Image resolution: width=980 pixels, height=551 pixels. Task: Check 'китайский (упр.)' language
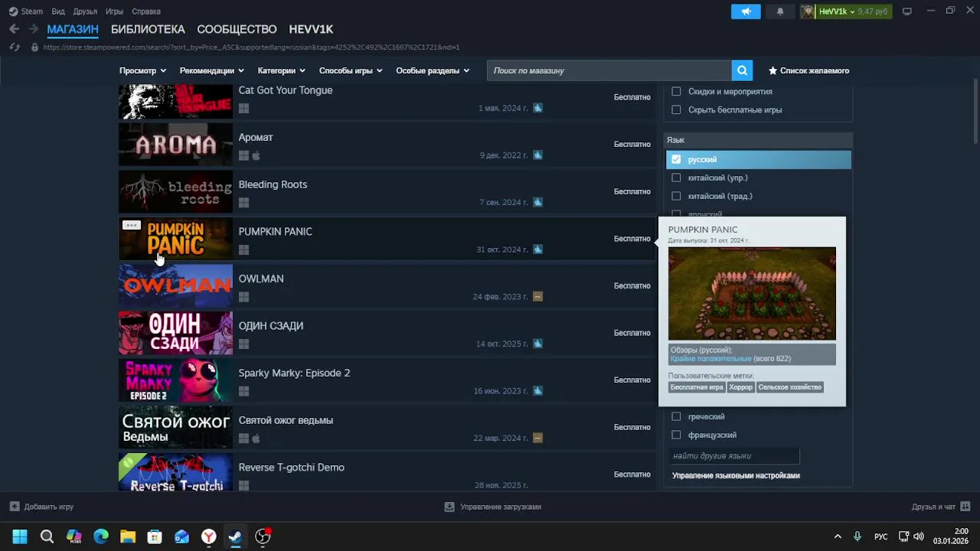[x=676, y=178]
